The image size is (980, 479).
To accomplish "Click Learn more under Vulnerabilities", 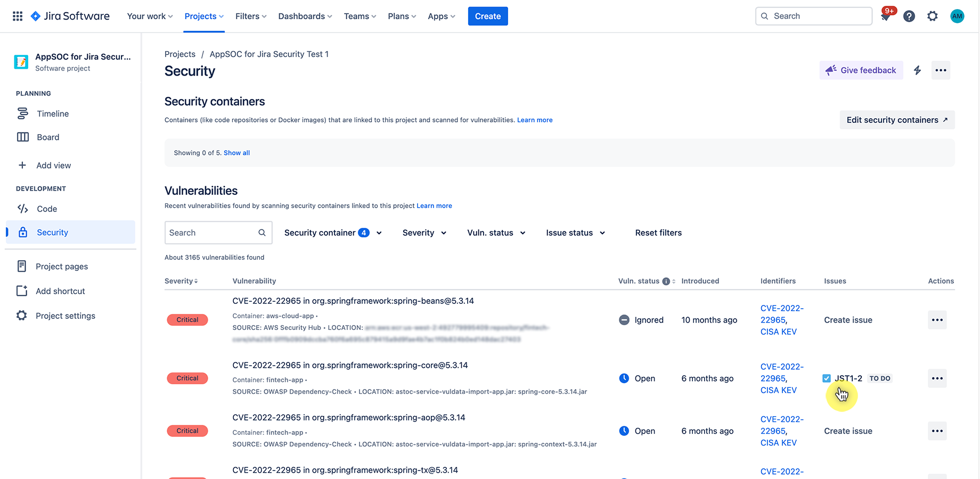I will [434, 206].
